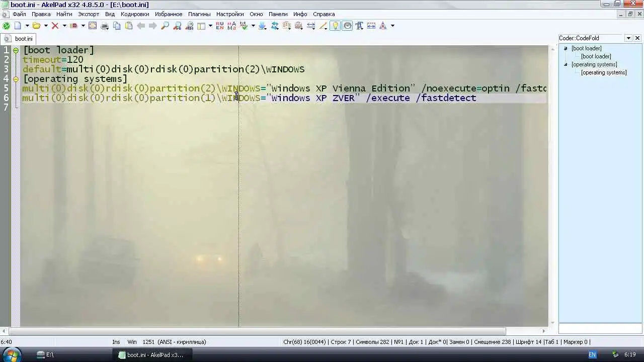
Task: Open the Справка menu
Action: [x=324, y=14]
